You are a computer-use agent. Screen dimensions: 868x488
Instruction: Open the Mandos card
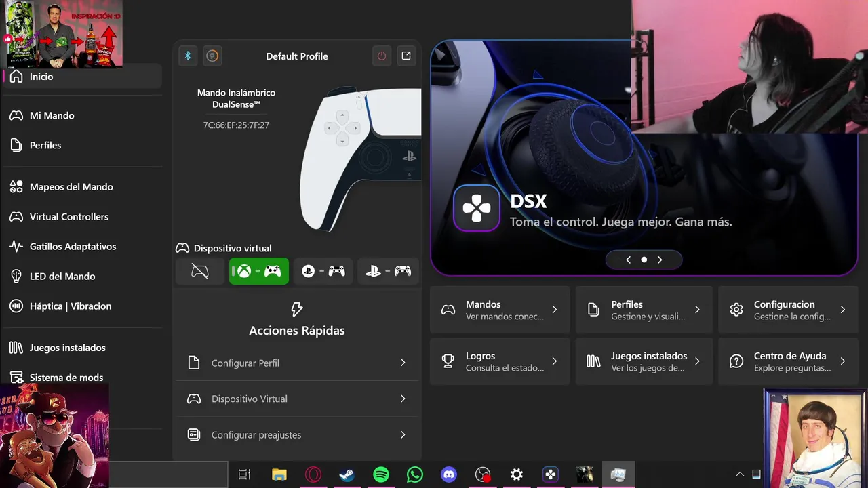tap(500, 310)
